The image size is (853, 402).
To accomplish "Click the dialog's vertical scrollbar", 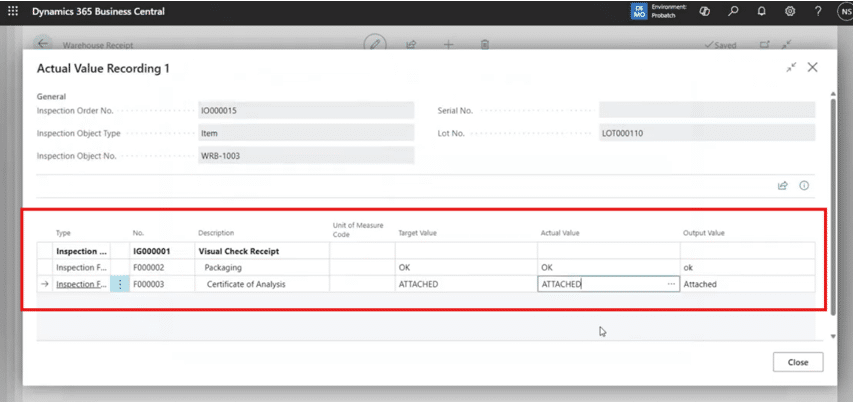I will pyautogui.click(x=834, y=200).
